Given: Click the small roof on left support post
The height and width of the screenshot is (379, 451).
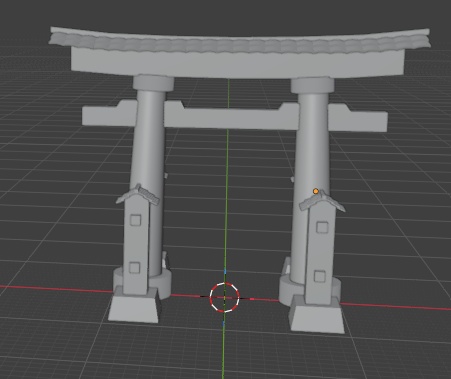Looking at the screenshot, I should pos(138,194).
